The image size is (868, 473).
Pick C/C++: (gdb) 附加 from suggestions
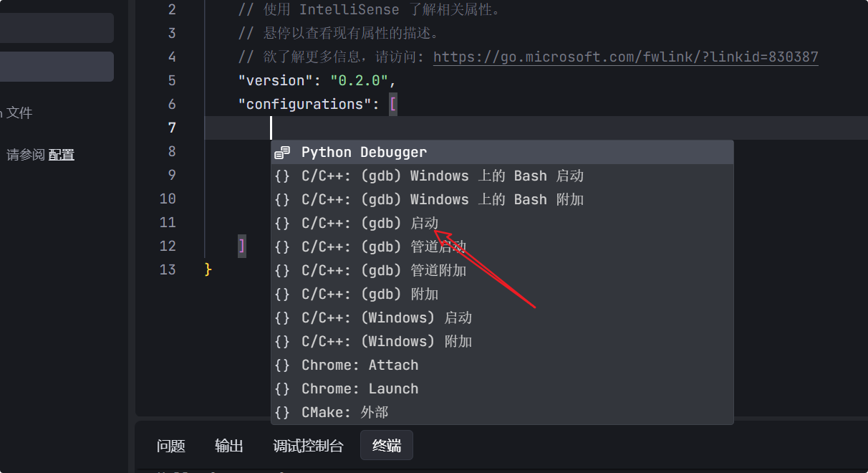(x=370, y=294)
